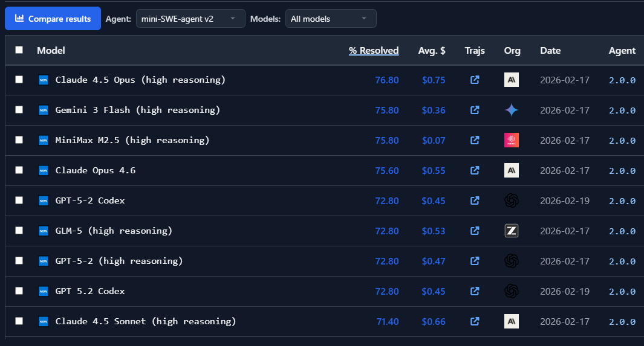Sort table by Date column header

pyautogui.click(x=550, y=51)
